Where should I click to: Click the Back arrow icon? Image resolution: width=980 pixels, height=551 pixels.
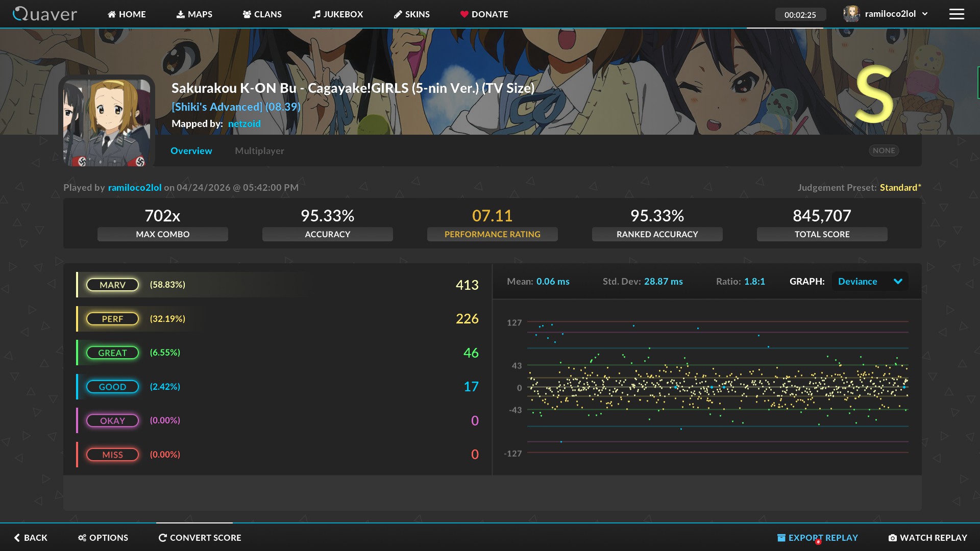coord(17,538)
